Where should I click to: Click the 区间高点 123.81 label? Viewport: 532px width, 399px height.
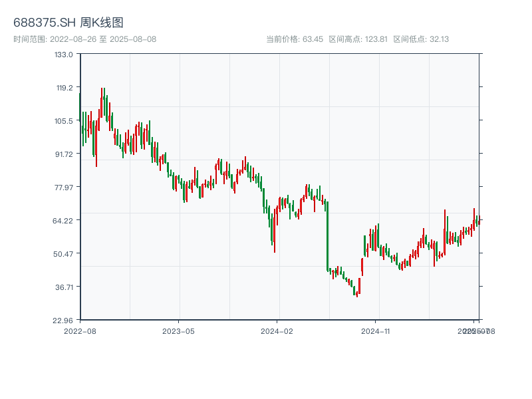[358, 39]
